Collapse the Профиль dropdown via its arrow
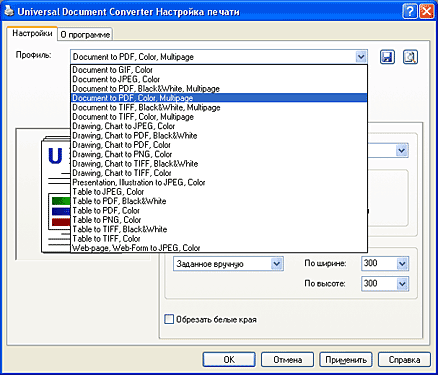 click(x=361, y=57)
